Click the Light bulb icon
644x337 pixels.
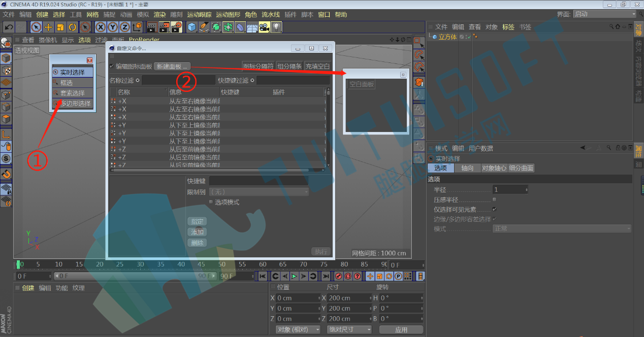[x=276, y=27]
